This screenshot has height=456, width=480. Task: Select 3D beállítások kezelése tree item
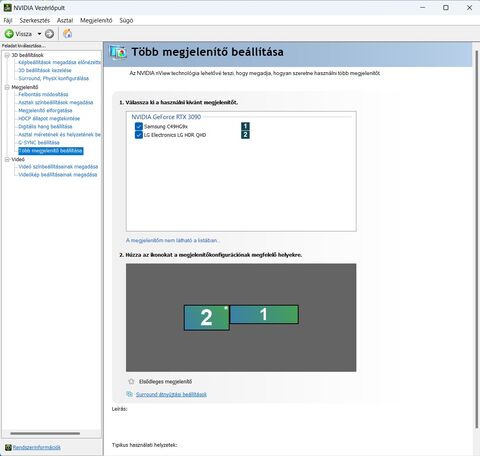pos(45,70)
